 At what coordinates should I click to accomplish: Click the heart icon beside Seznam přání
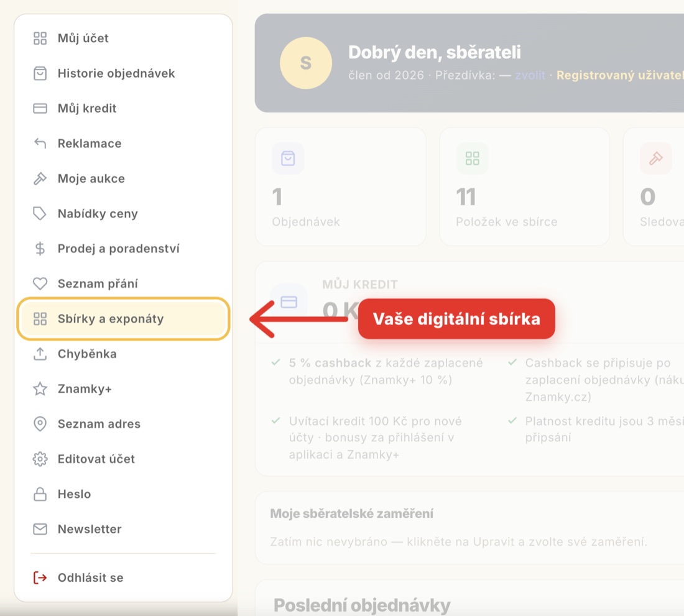[x=40, y=284]
